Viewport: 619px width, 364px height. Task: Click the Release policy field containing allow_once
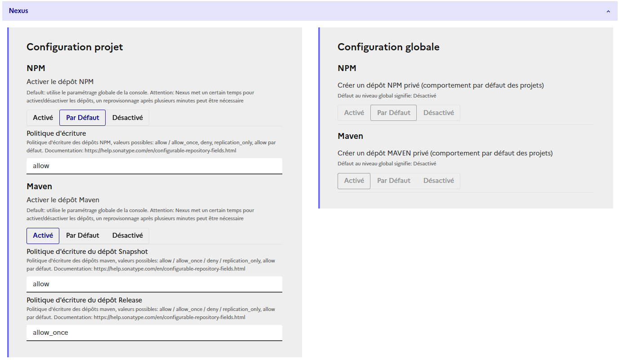tap(154, 333)
